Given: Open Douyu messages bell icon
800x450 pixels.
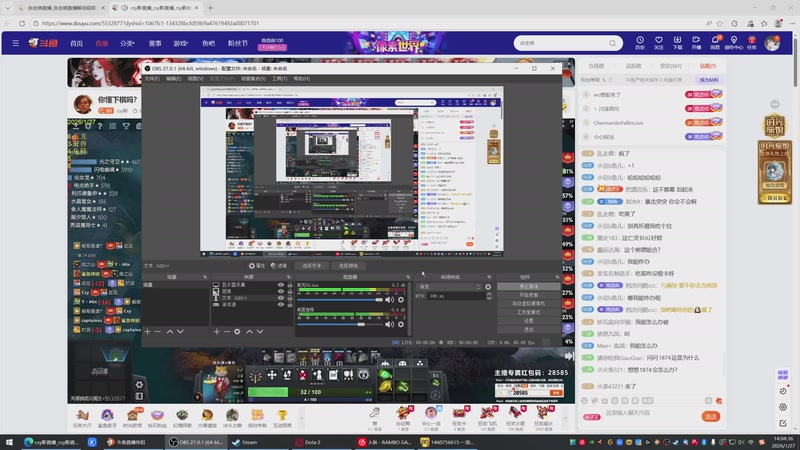Looking at the screenshot, I should coord(715,42).
